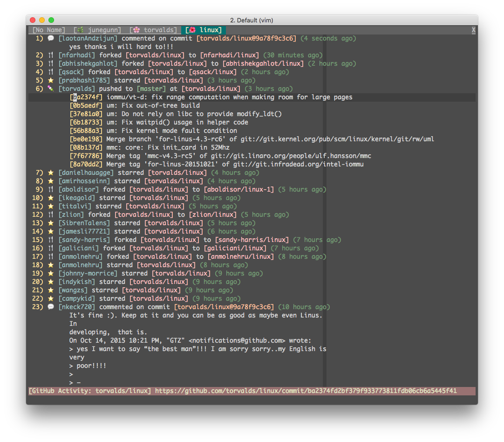Open commit hash be0e198
Viewport: 504px width, 442px height.
point(86,138)
